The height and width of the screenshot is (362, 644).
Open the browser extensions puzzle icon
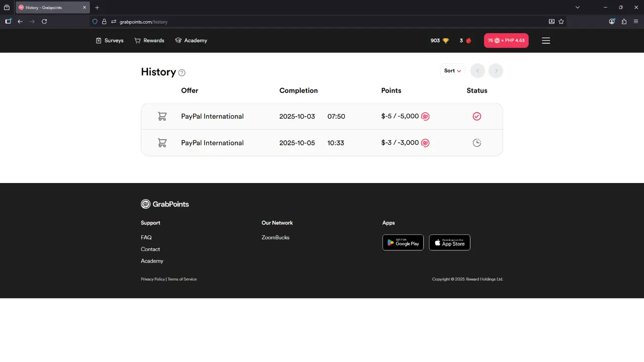[624, 22]
